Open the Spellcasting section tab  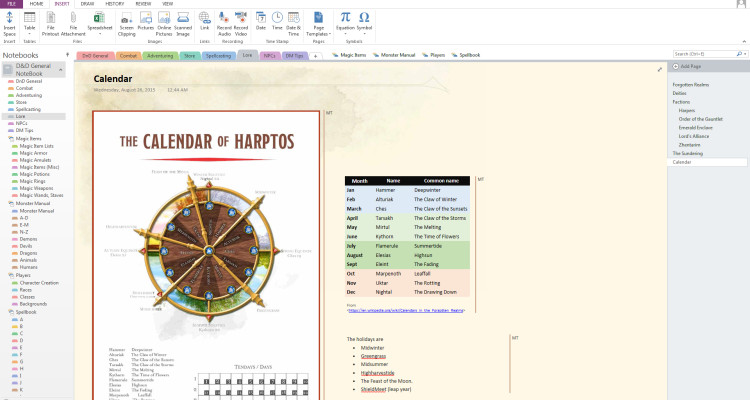(218, 56)
